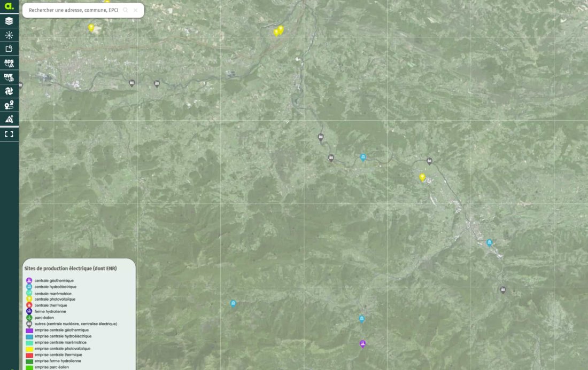Toggle fullscreen with the brackets icon
The height and width of the screenshot is (370, 588).
pos(9,134)
